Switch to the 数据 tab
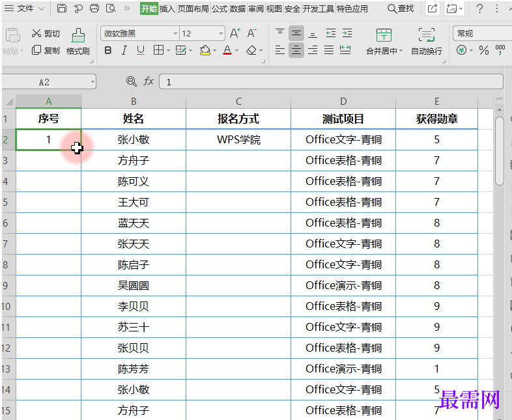This screenshot has width=512, height=420. 238,9
